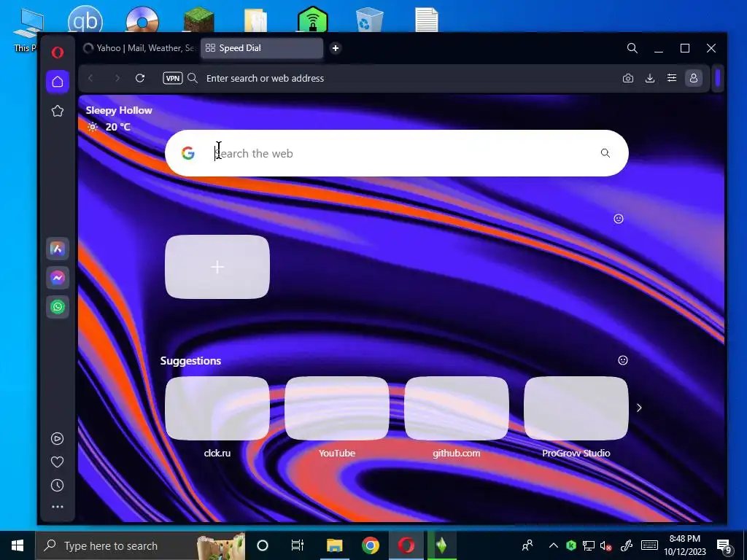Click the muted volume tray icon

[x=606, y=545]
